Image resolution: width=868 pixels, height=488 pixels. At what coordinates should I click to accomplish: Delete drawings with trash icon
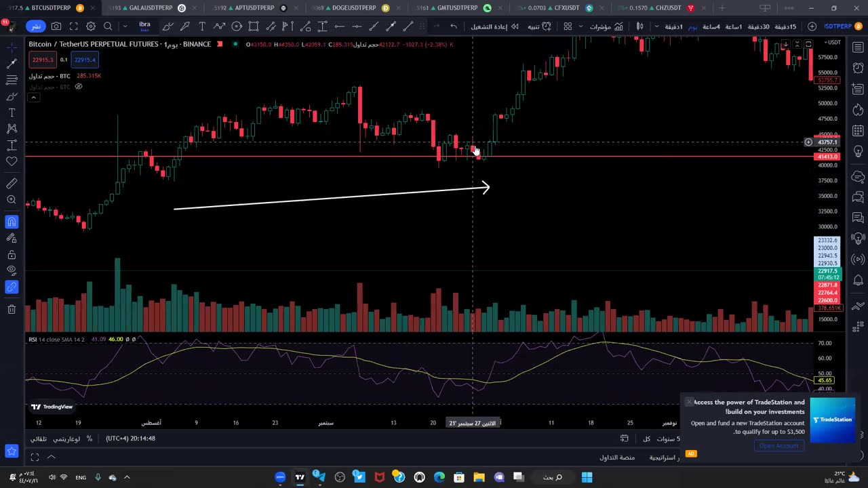(x=12, y=310)
